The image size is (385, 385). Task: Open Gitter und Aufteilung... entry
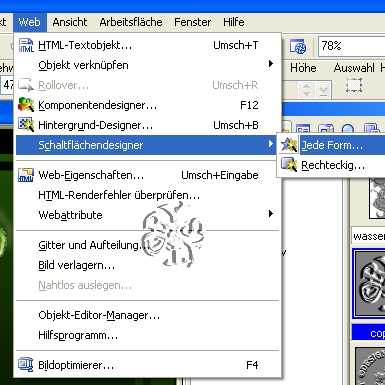pyautogui.click(x=147, y=245)
